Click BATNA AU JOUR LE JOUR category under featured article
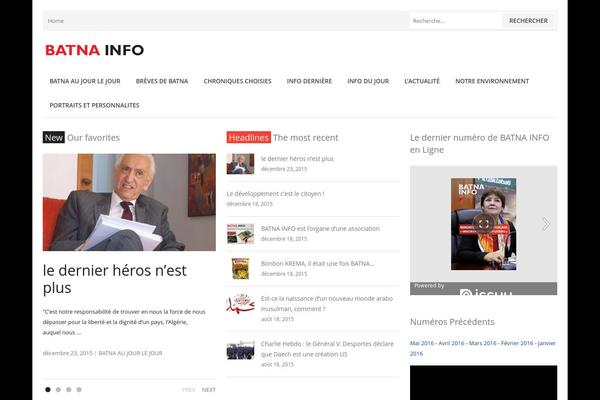The height and width of the screenshot is (400, 600). 130,353
